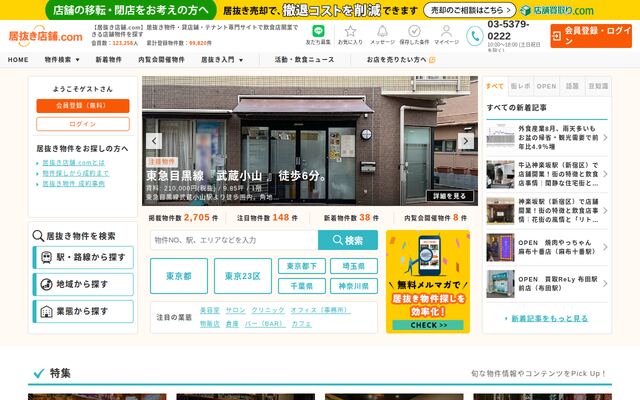Viewport: 640px width, 400px height.
Task: Click 物販店 category link
Action: [x=210, y=324]
